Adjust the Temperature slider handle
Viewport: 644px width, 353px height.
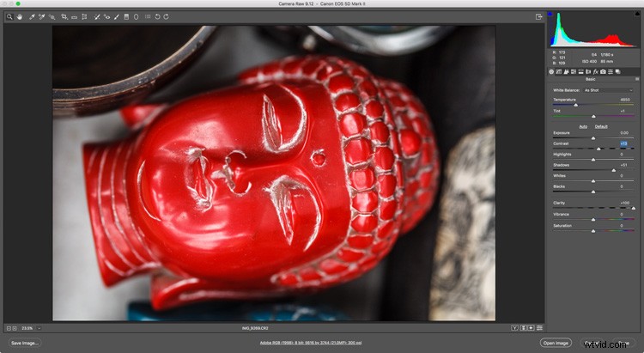point(576,105)
